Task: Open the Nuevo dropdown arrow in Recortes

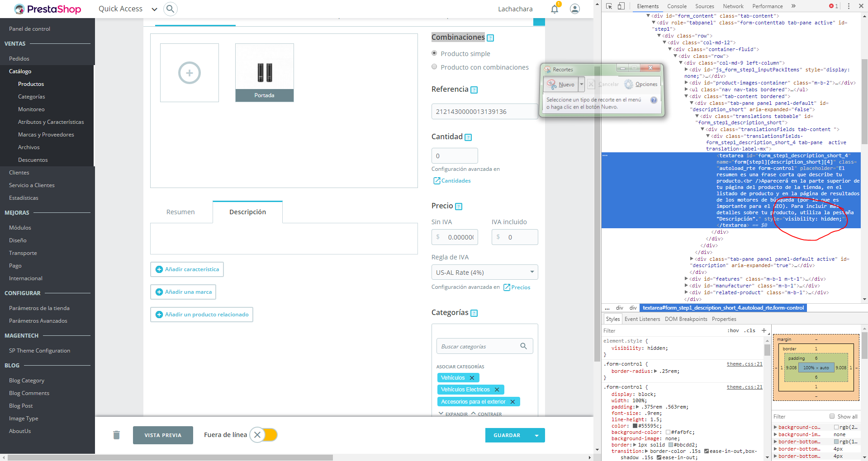Action: [582, 84]
